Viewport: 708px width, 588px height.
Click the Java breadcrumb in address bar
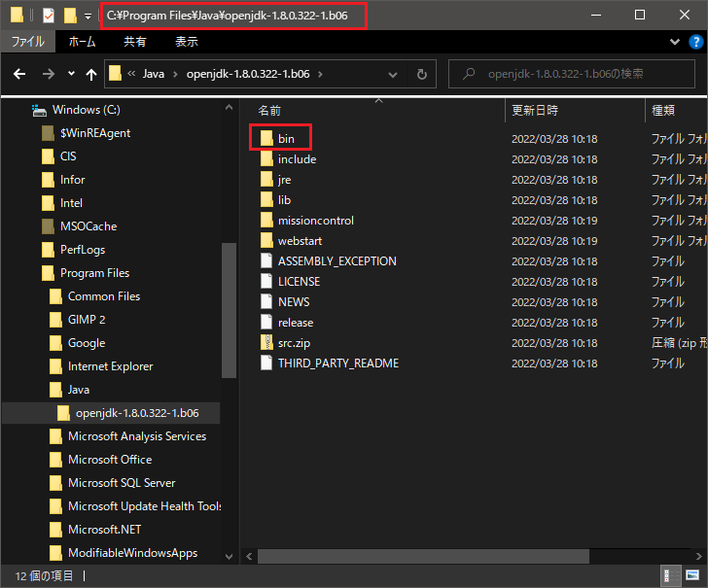click(x=154, y=74)
